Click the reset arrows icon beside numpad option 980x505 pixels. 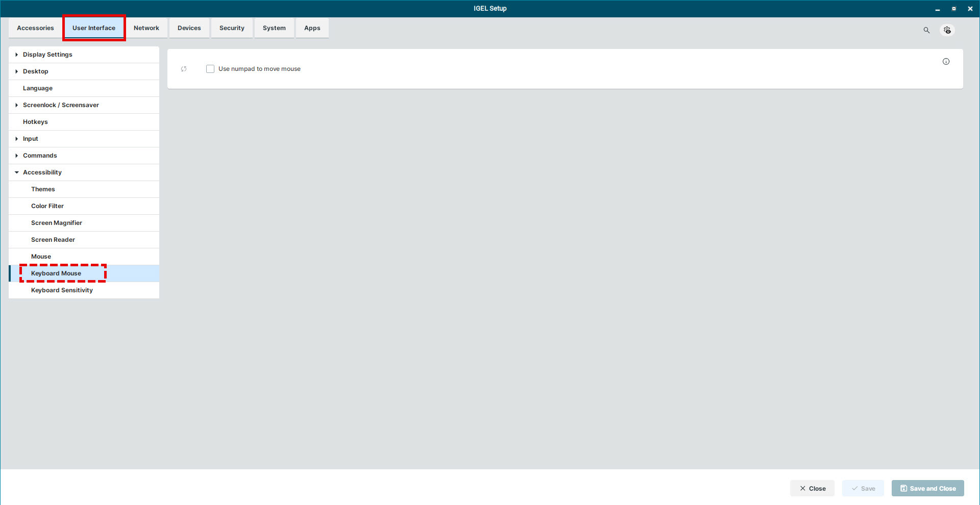pos(184,69)
